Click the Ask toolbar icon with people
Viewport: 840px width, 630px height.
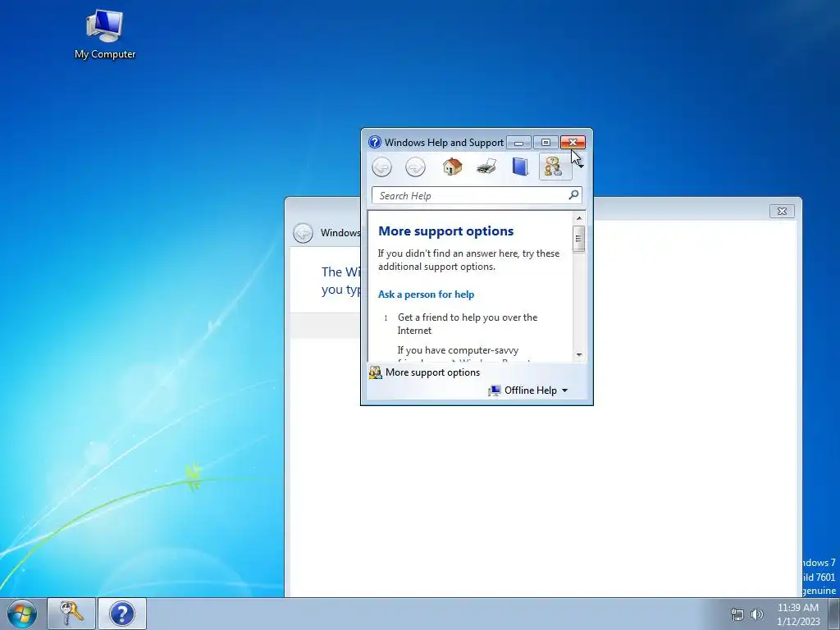554,167
